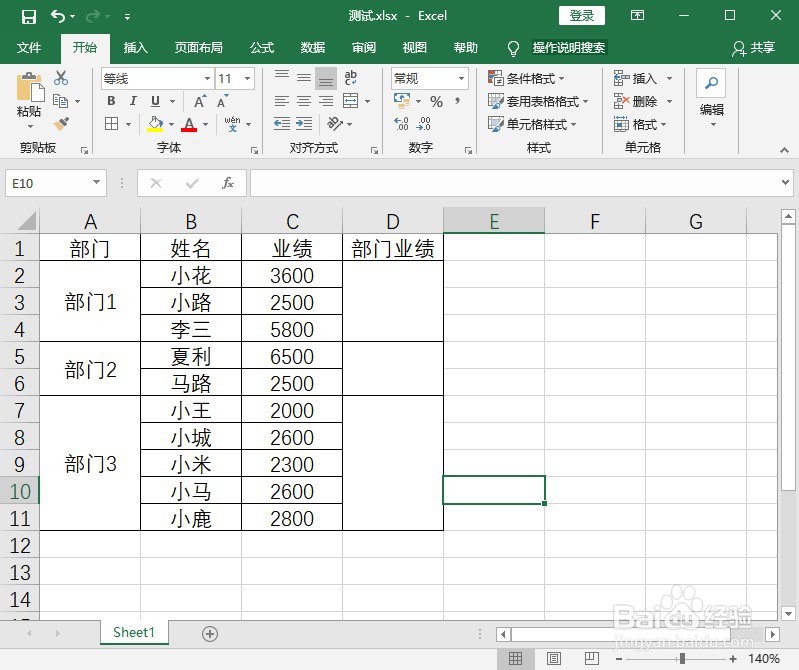
Task: Open the 文件 File menu
Action: (x=29, y=48)
